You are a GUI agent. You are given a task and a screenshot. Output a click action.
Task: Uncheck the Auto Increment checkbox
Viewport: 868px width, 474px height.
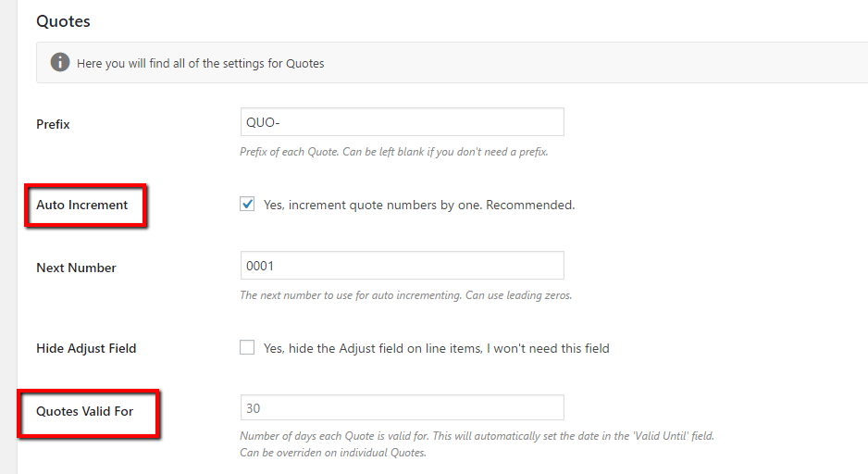(247, 205)
